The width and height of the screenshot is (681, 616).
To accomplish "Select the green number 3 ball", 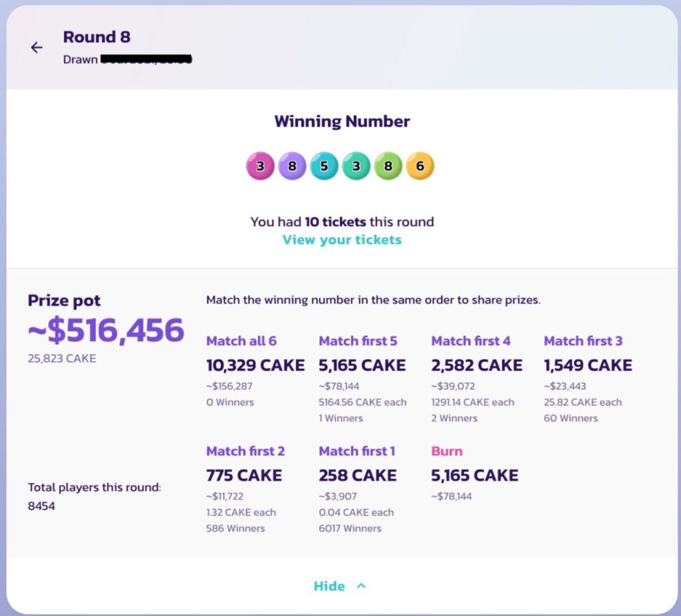I will 356,165.
